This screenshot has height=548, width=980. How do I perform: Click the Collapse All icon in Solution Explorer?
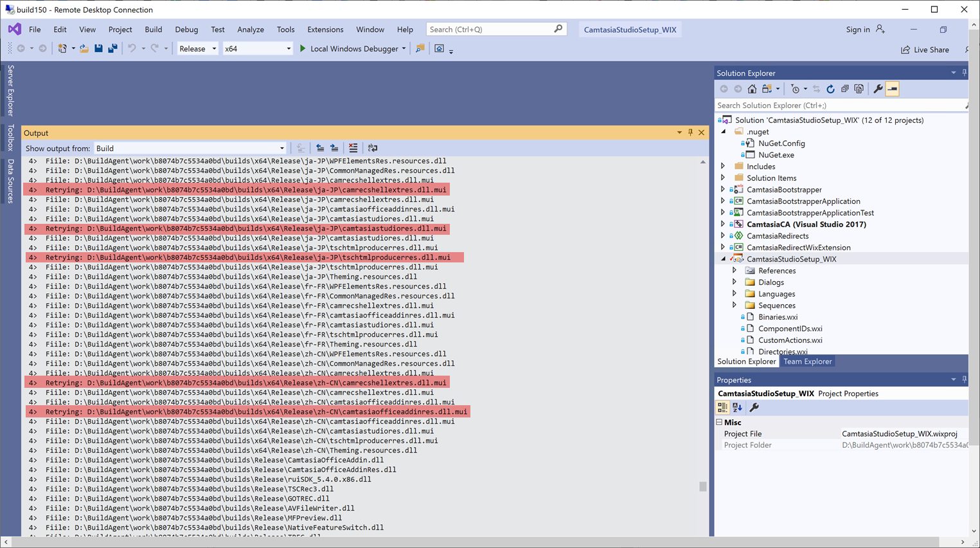(845, 89)
